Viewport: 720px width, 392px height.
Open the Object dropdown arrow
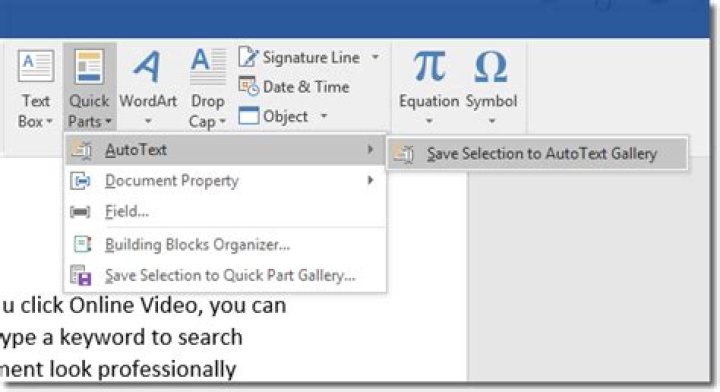click(x=324, y=116)
